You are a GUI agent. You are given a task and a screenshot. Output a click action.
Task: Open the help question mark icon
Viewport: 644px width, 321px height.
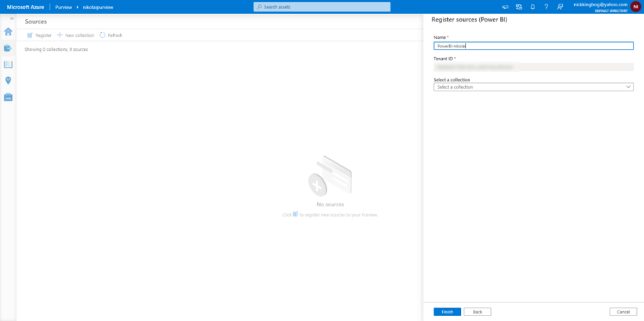546,7
